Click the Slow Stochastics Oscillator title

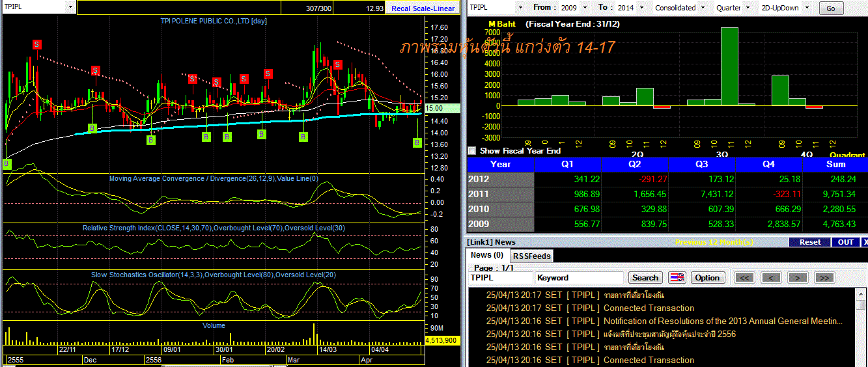pyautogui.click(x=213, y=275)
